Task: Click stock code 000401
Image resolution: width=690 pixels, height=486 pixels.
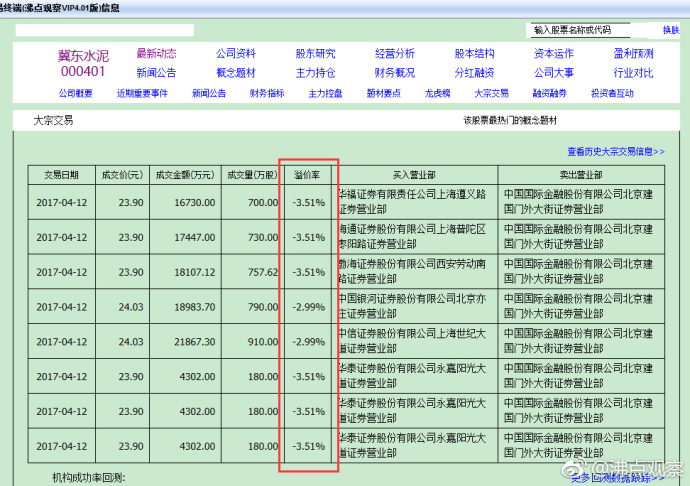Action: click(83, 71)
